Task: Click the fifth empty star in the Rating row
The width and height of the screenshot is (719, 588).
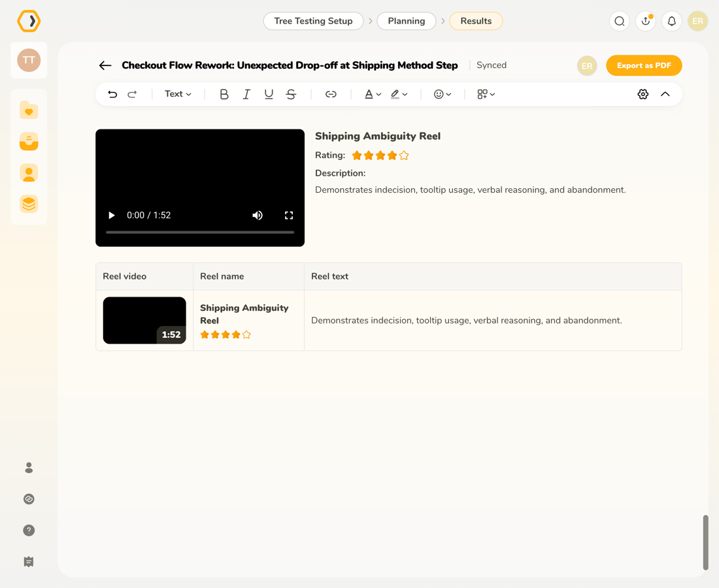Action: click(404, 155)
